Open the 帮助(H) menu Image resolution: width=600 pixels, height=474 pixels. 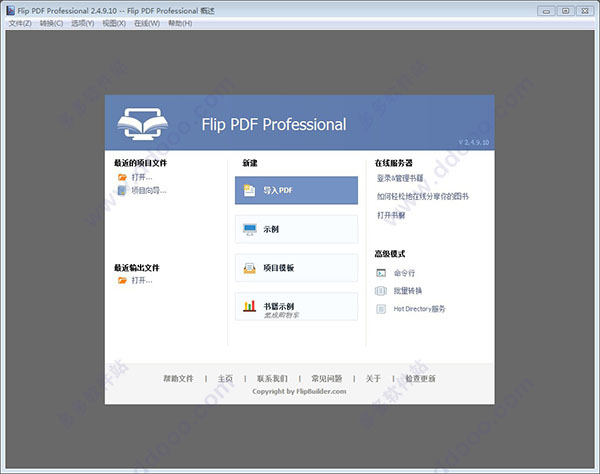180,23
